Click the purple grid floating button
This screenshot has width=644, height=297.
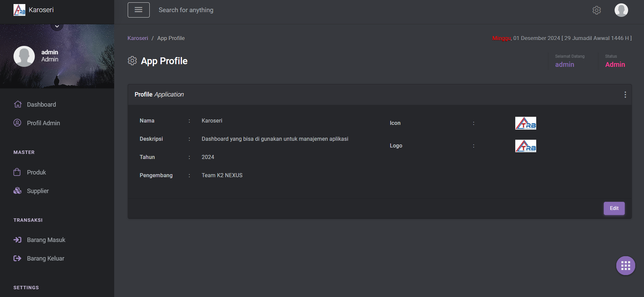(625, 266)
